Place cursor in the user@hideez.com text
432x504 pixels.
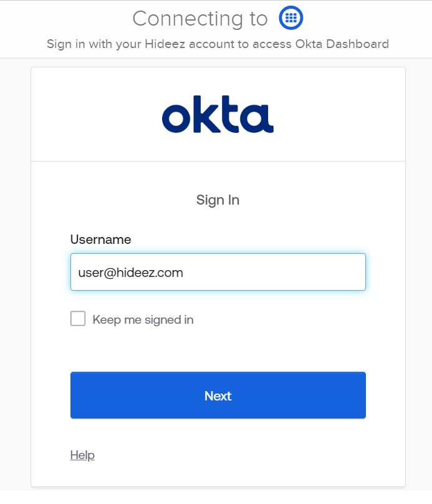(x=130, y=273)
